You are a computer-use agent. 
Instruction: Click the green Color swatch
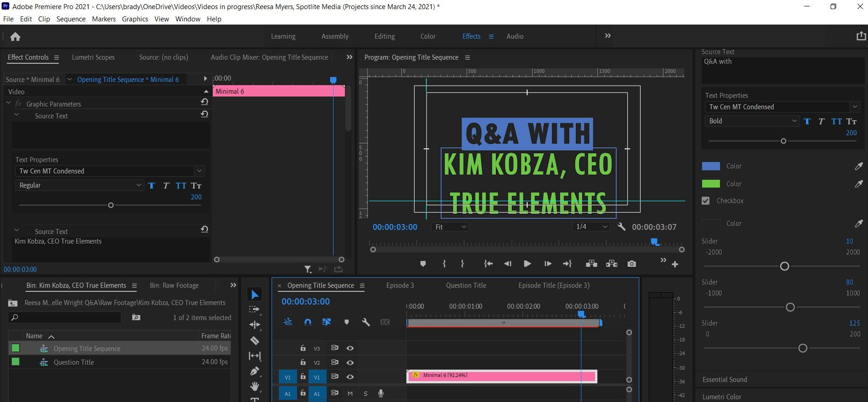[711, 184]
